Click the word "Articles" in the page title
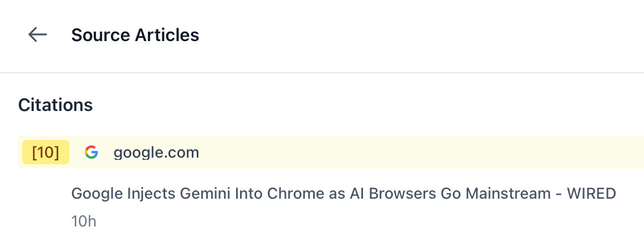The image size is (644, 242). pyautogui.click(x=167, y=35)
